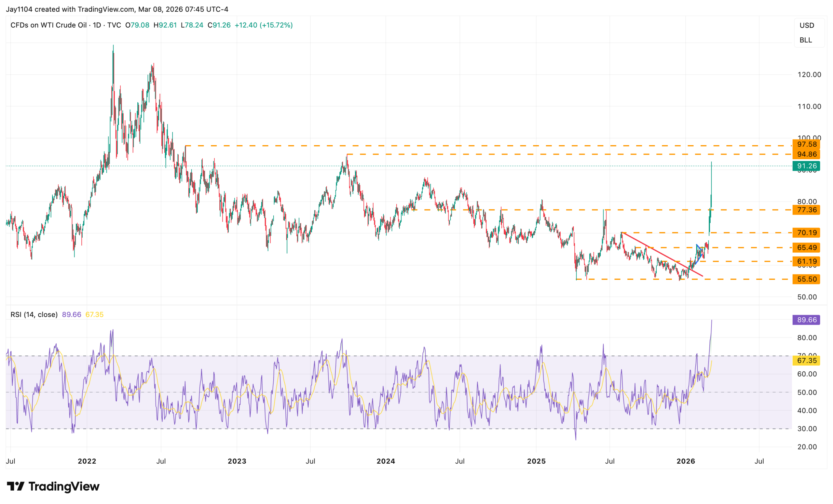Screen dimensions: 833x504
Task: Click the yellow 67.35 RSI average tag
Action: pyautogui.click(x=806, y=360)
